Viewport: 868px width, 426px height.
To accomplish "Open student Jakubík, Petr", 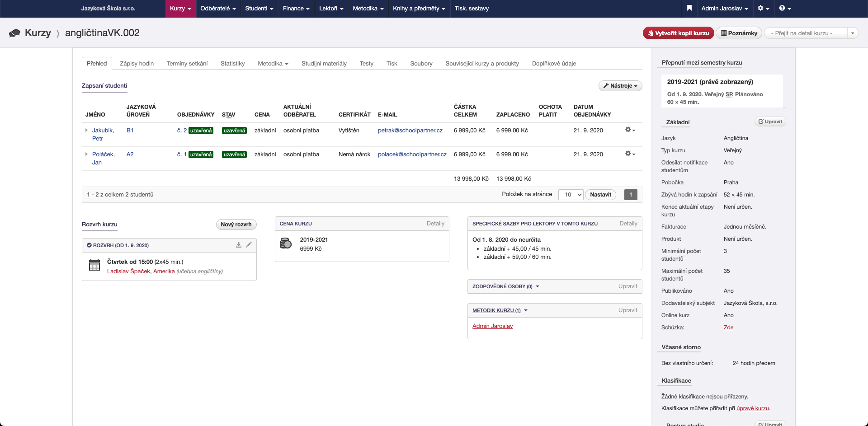I will point(103,134).
